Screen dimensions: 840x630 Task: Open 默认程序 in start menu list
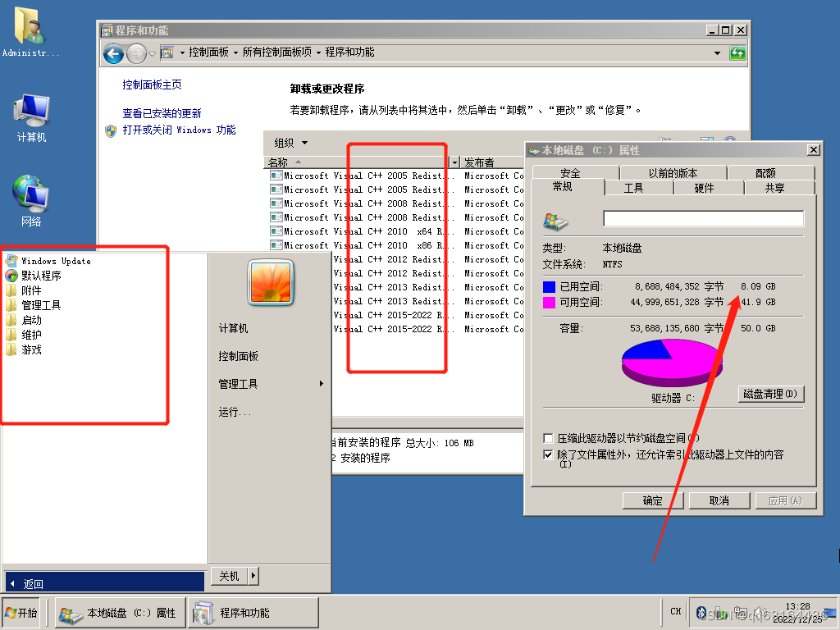coord(33,276)
